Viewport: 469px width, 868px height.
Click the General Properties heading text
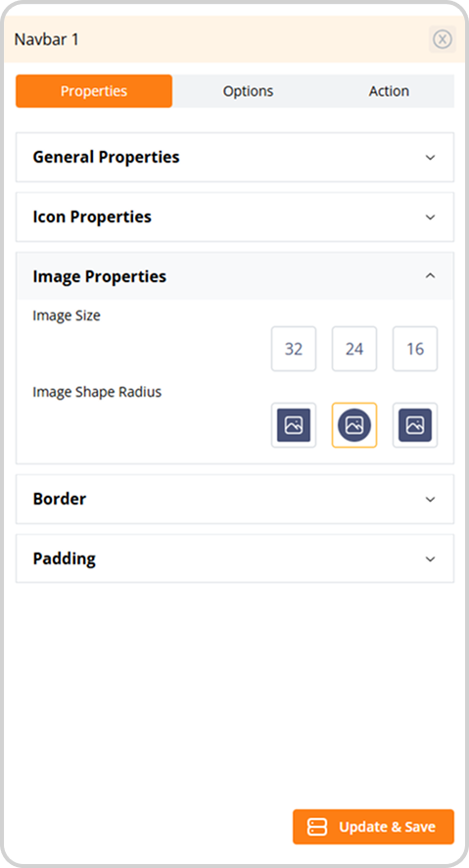(x=106, y=157)
